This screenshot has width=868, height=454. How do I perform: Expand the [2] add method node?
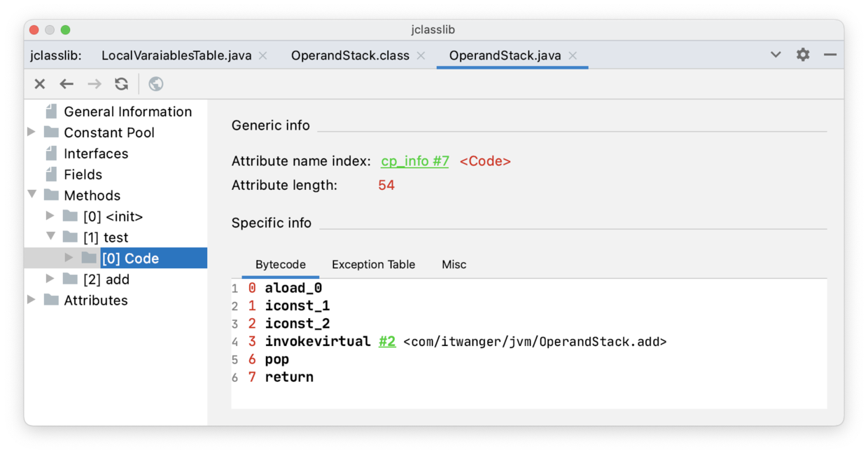(50, 279)
